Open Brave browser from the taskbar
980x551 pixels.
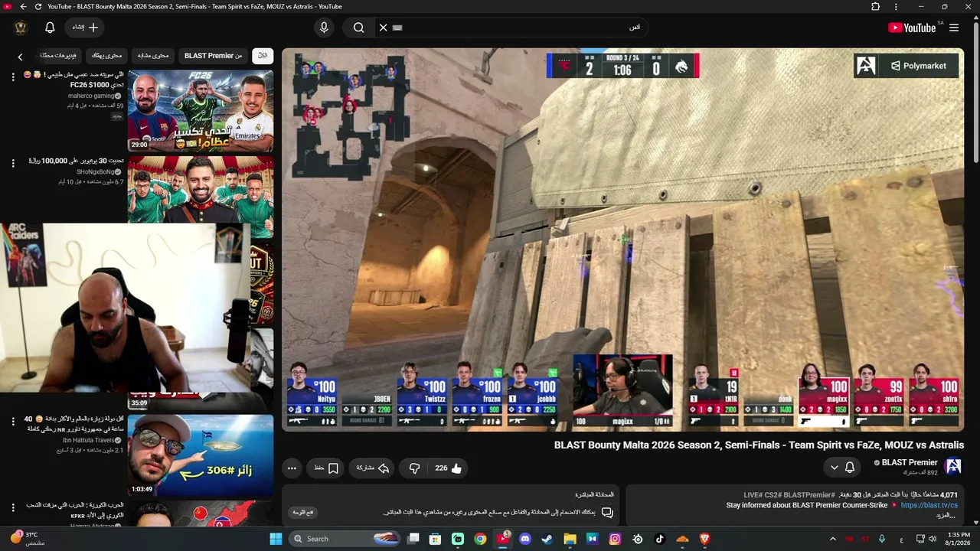point(705,539)
